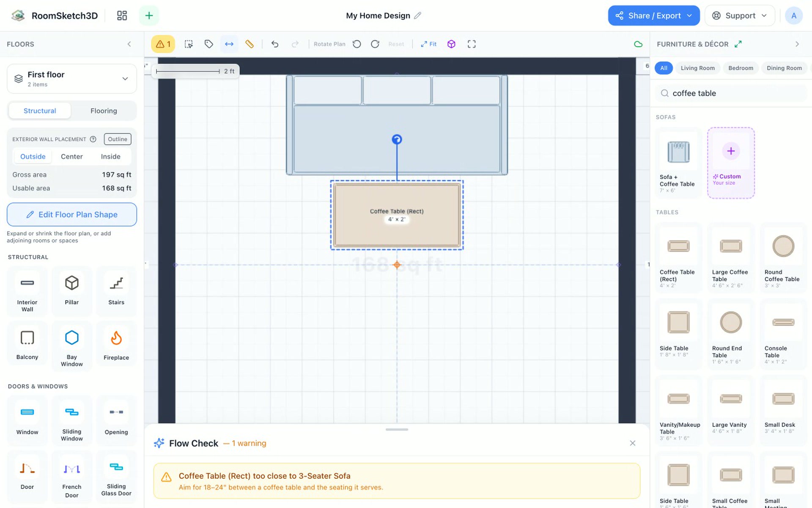
Task: Select Console Table item
Action: [783, 334]
